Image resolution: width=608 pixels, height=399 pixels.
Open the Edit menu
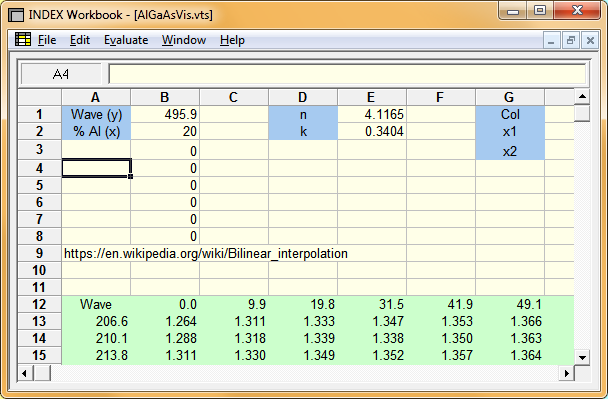(79, 40)
